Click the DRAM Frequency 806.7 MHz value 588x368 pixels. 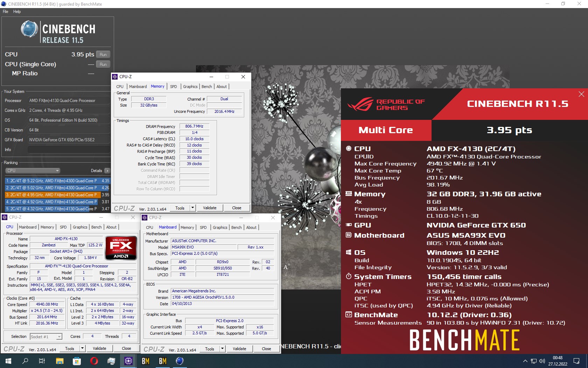(194, 126)
